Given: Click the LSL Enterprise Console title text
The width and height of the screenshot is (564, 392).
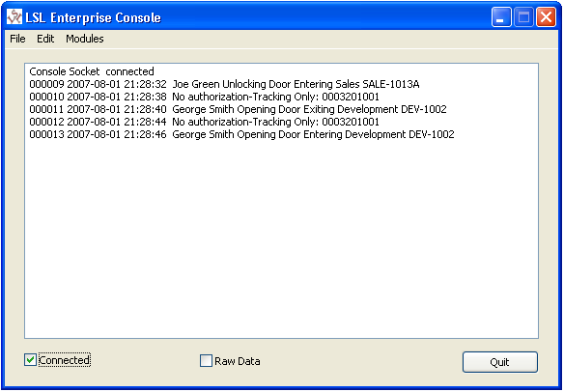Looking at the screenshot, I should pos(93,17).
